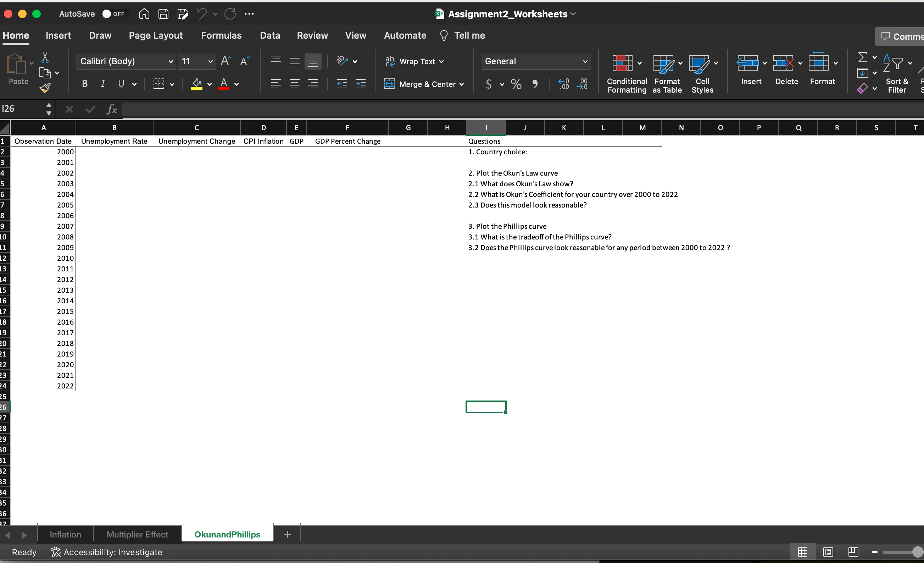Open the Inflation sheet tab
The width and height of the screenshot is (924, 563).
coord(65,534)
